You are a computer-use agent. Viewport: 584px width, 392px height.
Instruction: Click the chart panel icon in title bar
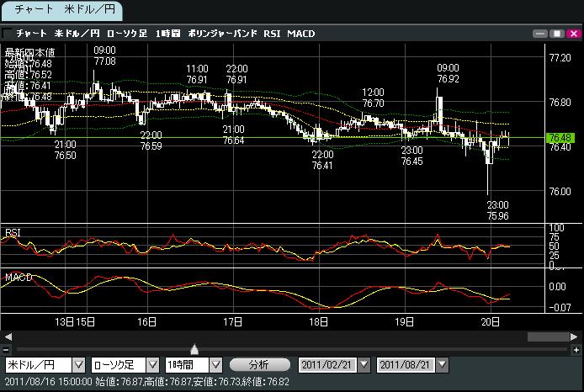[x=8, y=34]
